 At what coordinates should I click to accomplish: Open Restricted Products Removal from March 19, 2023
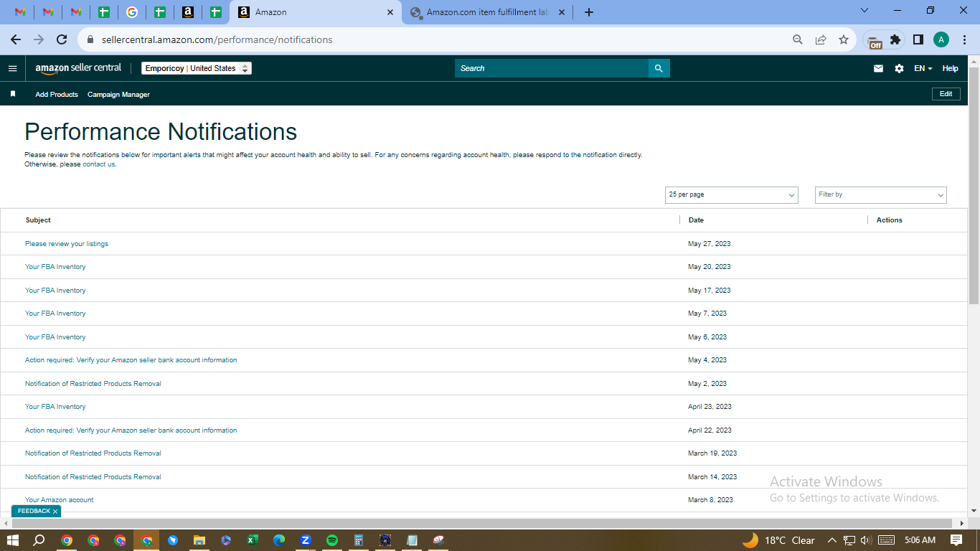(x=93, y=453)
